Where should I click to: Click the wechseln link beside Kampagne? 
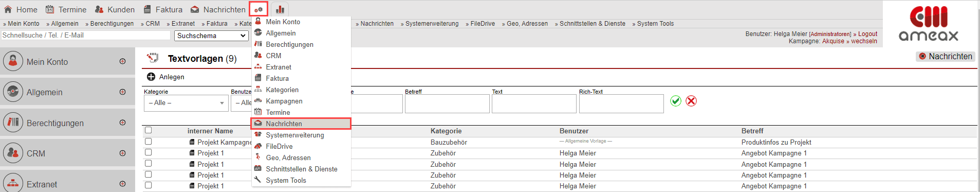coord(864,41)
